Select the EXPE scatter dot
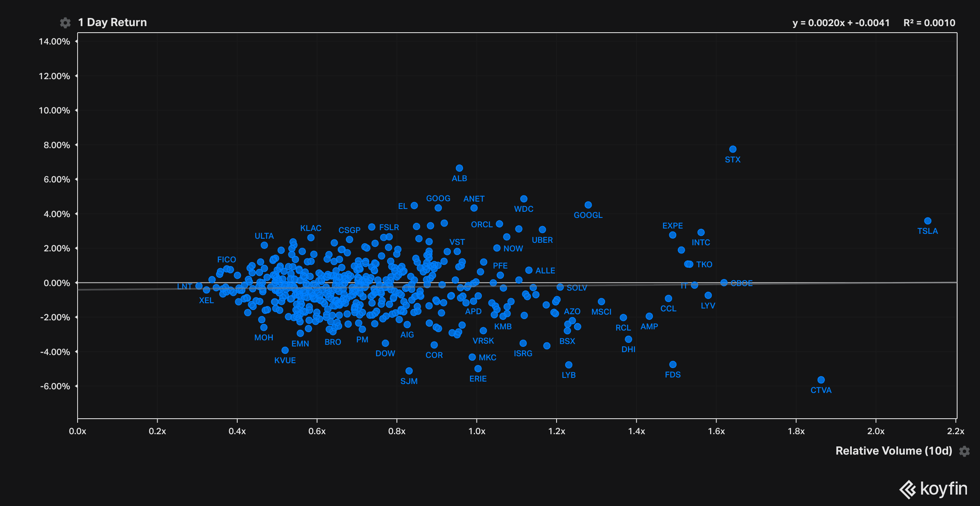 [673, 235]
